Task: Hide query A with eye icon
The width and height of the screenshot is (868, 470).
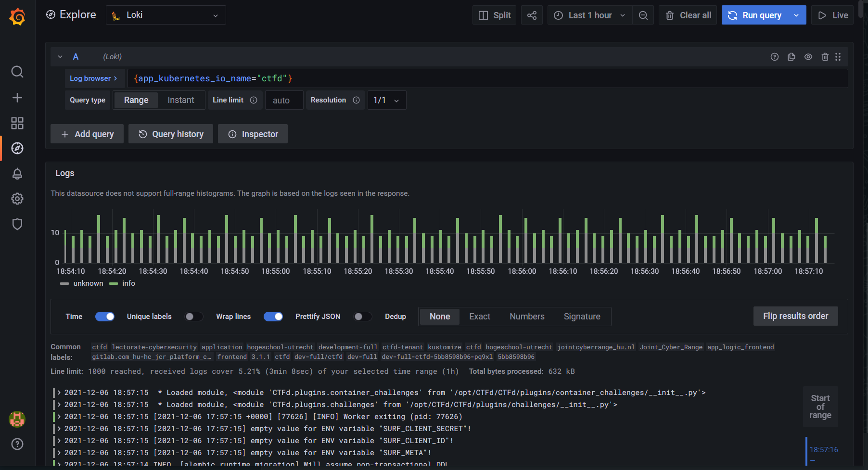Action: (x=808, y=57)
